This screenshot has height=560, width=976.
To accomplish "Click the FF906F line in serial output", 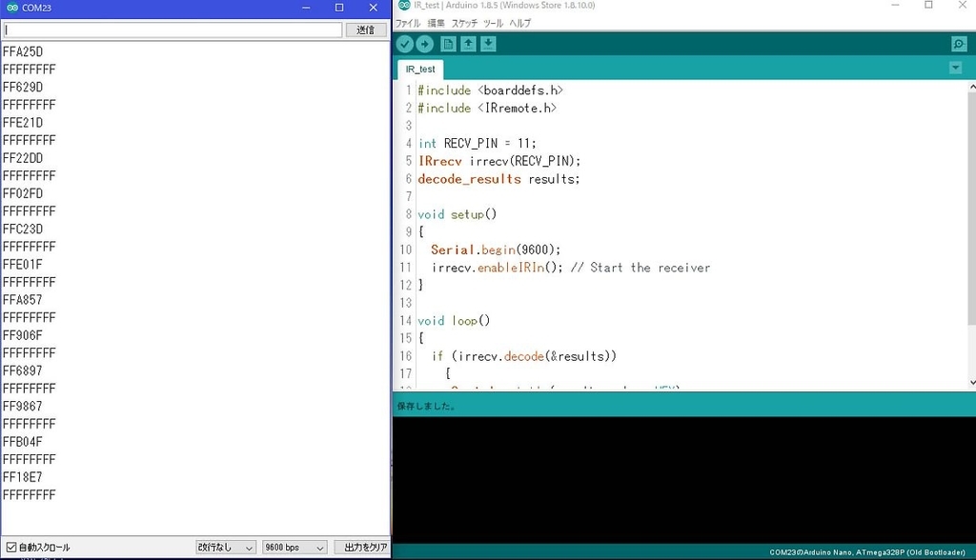I will pos(23,335).
